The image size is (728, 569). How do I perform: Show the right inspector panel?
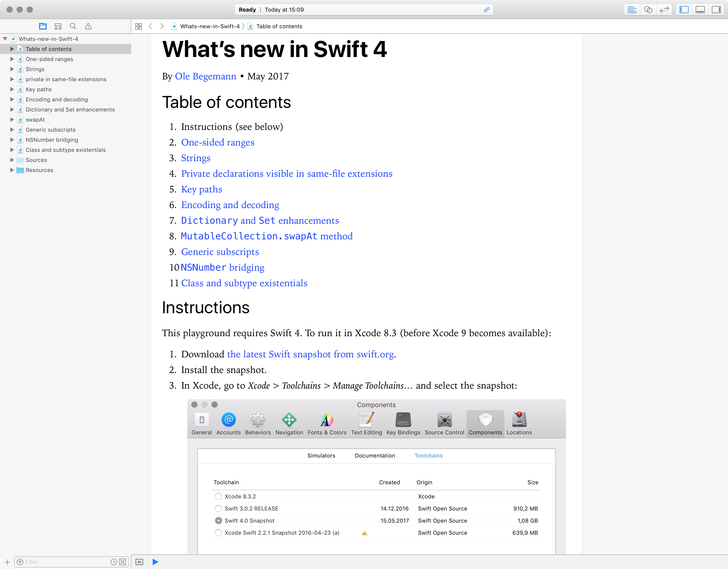pyautogui.click(x=716, y=9)
